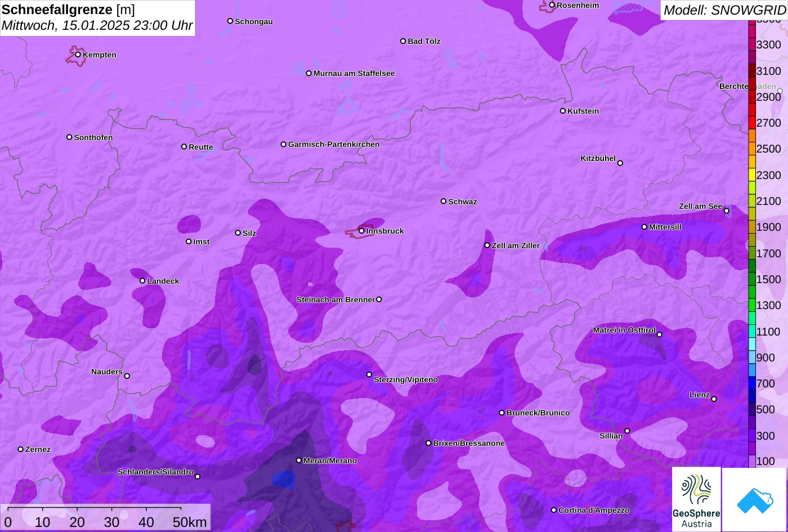
Task: Click the Matrei in Osttirol marker
Action: click(x=660, y=335)
